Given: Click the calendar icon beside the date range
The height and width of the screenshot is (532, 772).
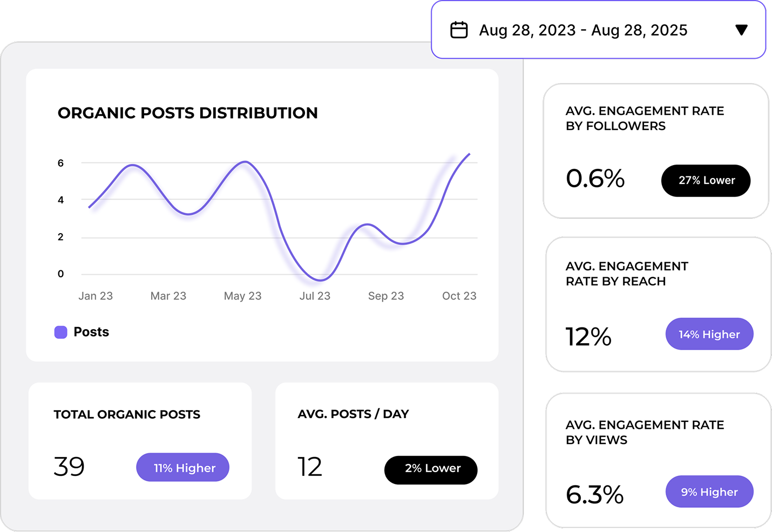Looking at the screenshot, I should tap(459, 30).
